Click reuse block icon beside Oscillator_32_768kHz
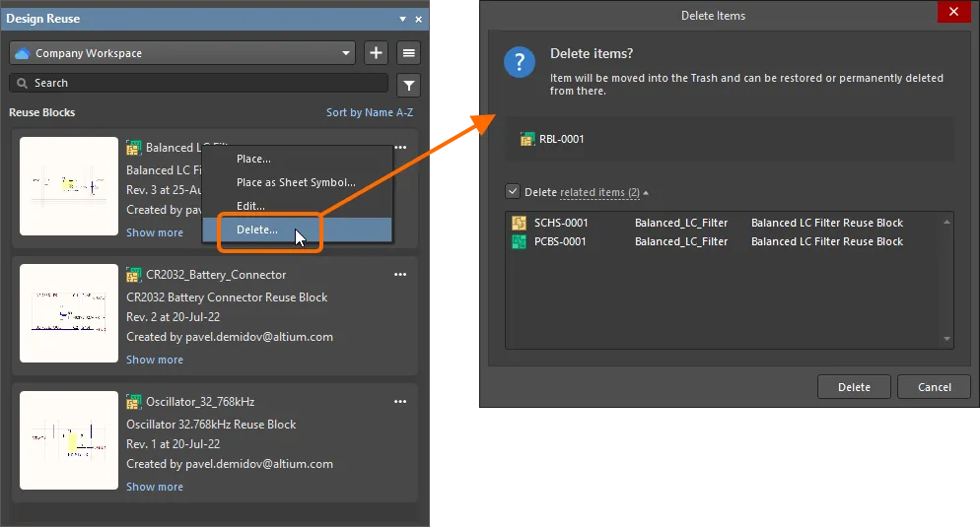Image resolution: width=980 pixels, height=527 pixels. coord(134,402)
